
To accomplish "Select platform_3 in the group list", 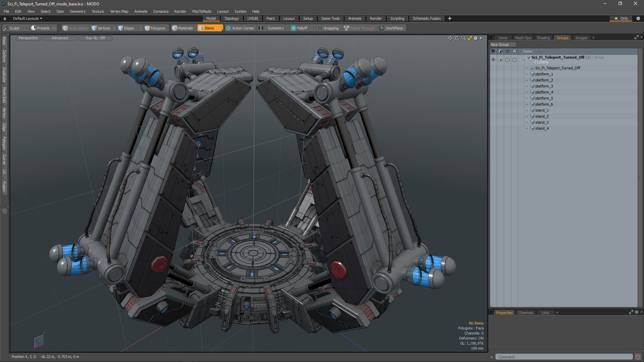I will pos(544,86).
